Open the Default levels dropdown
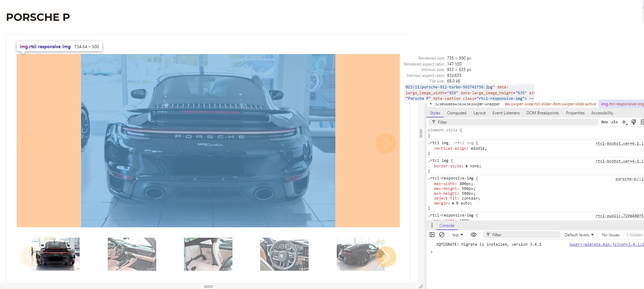Viewport: 644px width, 289px height. [x=579, y=235]
